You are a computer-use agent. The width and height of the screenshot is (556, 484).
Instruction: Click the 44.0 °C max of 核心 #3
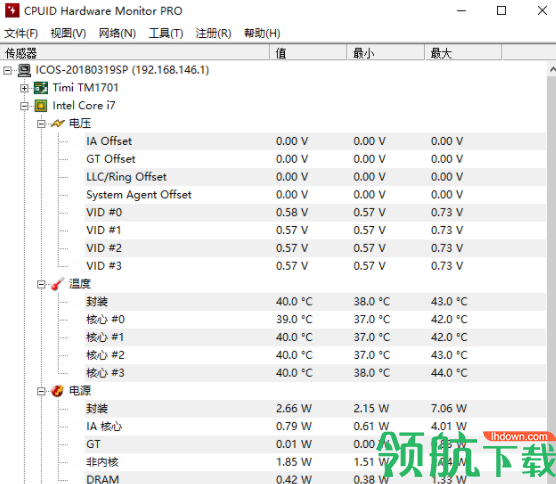pos(449,373)
